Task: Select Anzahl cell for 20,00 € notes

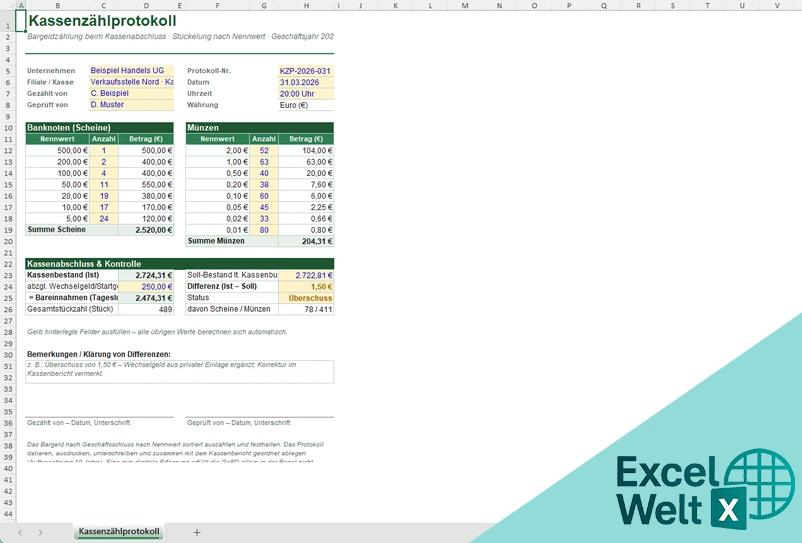Action: [104, 196]
